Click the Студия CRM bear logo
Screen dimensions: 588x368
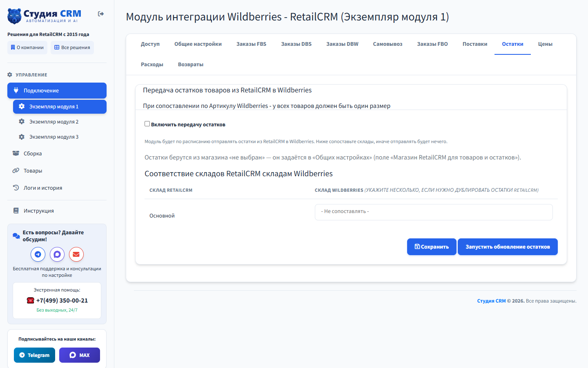[x=14, y=16]
